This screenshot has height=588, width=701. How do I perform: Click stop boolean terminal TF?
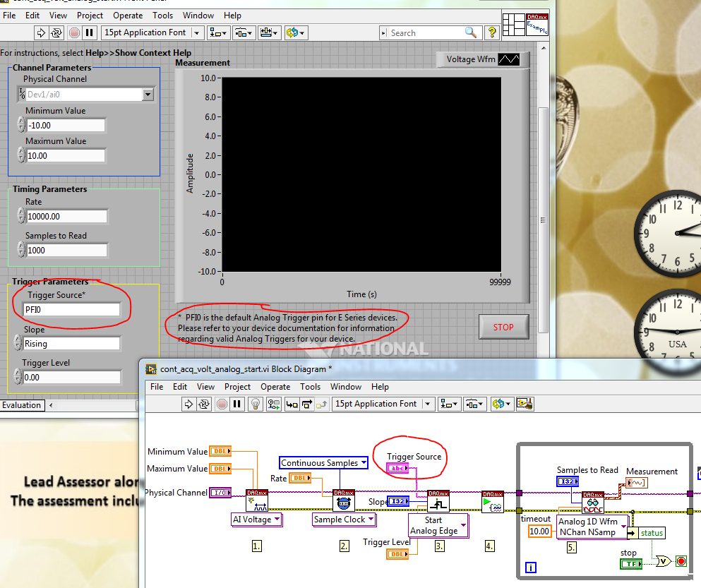pyautogui.click(x=631, y=564)
